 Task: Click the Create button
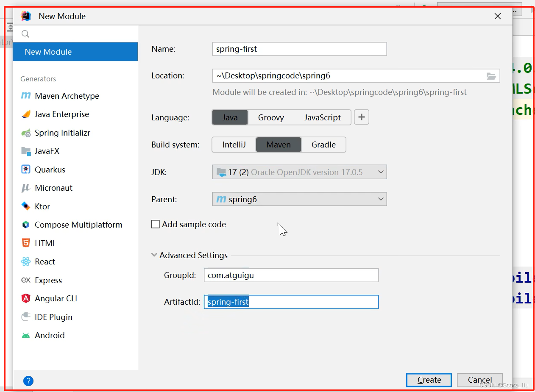coord(429,380)
